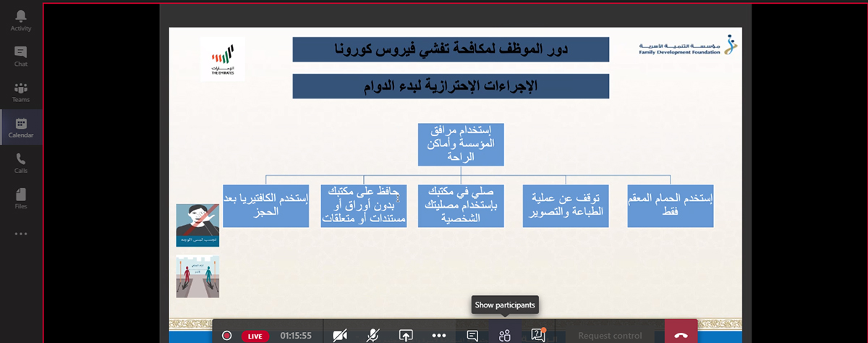The image size is (868, 343).
Task: Unmute the microphone
Action: coord(373,335)
